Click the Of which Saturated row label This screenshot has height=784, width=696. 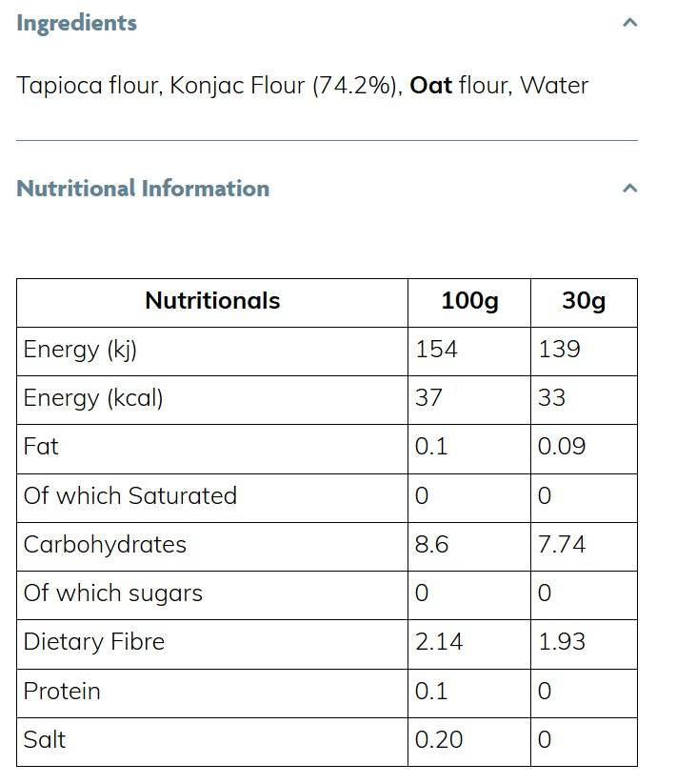coord(130,496)
